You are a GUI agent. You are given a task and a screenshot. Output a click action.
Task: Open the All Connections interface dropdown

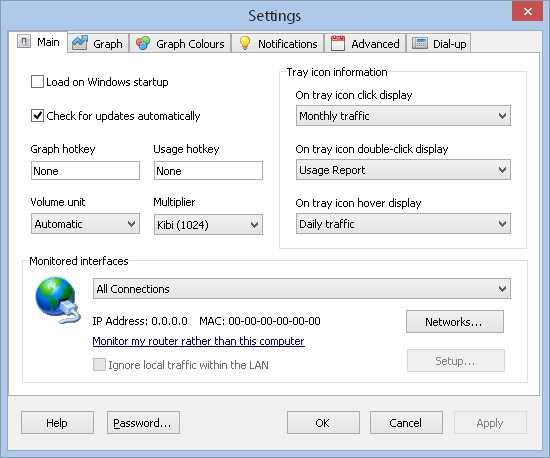point(302,289)
